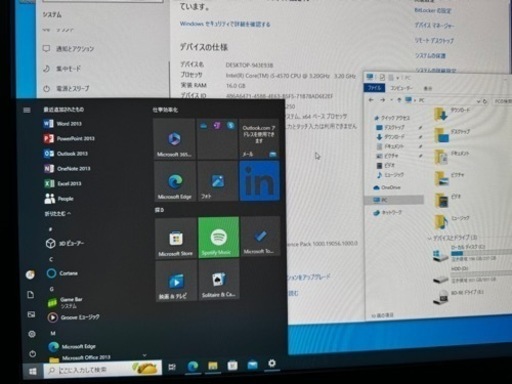Launch Groove Music from app list
Image resolution: width=512 pixels, height=384 pixels.
(73, 317)
